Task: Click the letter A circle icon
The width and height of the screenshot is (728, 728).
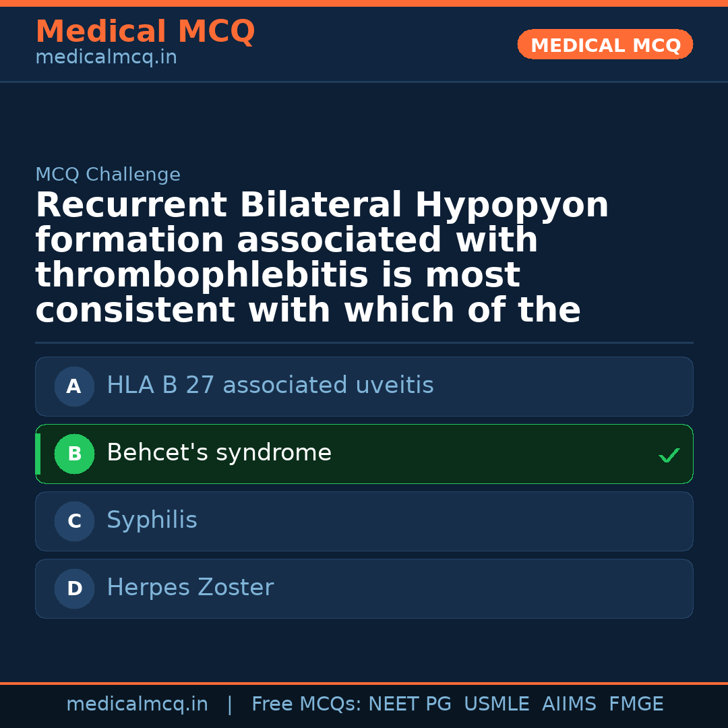Action: tap(74, 386)
